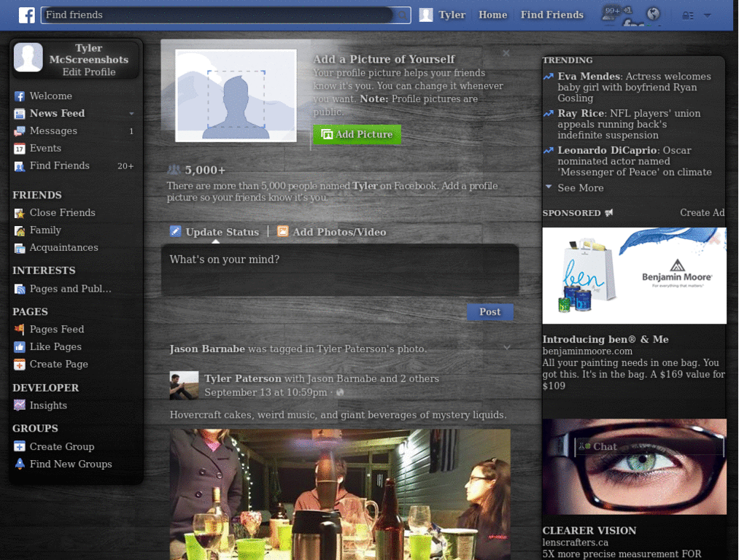Expand the account settings dropdown arrow top right
Screen dimensions: 747x560
pos(707,15)
